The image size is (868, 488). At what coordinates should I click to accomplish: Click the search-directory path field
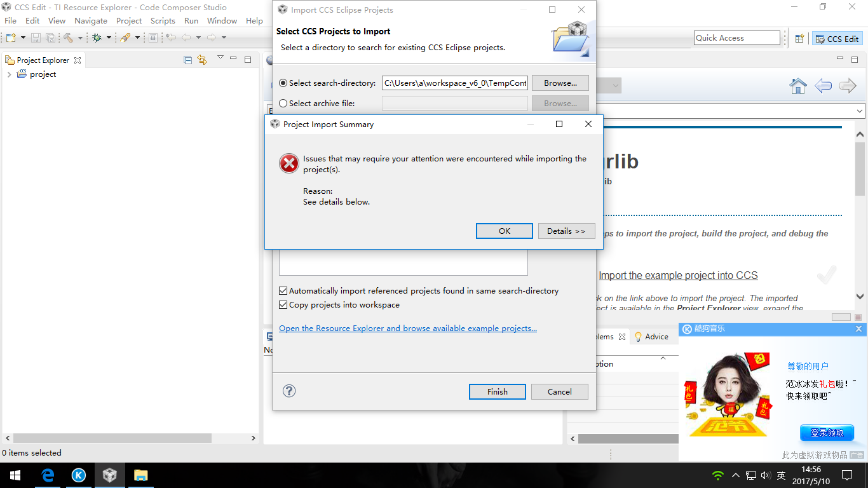click(x=455, y=83)
